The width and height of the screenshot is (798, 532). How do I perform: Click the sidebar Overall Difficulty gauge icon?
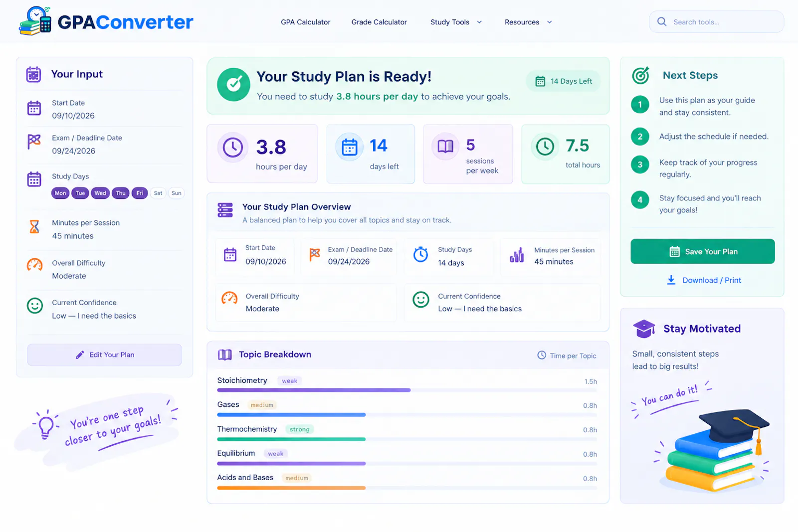pyautogui.click(x=34, y=265)
